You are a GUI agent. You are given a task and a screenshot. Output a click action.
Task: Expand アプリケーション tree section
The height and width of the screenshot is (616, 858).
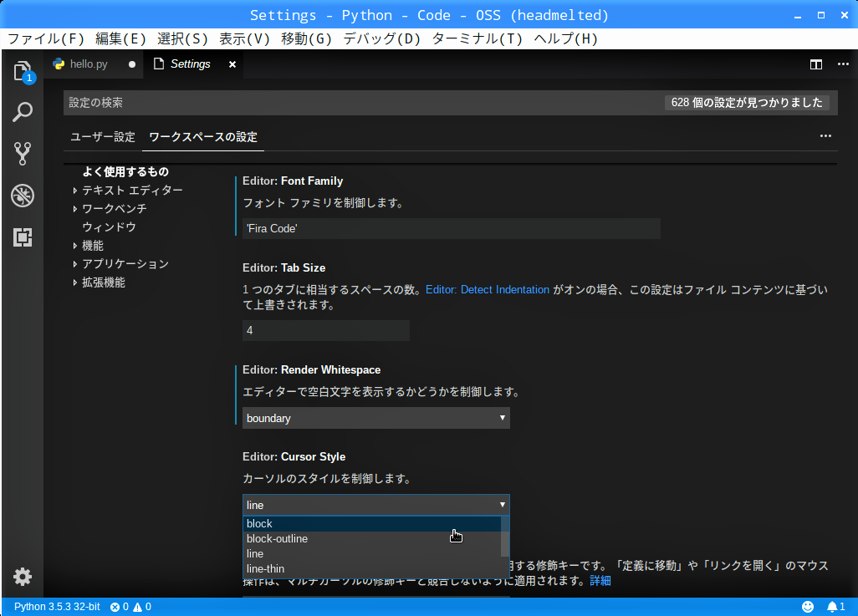(x=75, y=264)
